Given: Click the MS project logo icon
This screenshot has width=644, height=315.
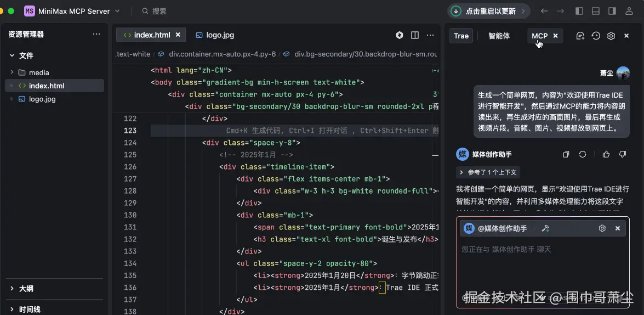Looking at the screenshot, I should 29,11.
